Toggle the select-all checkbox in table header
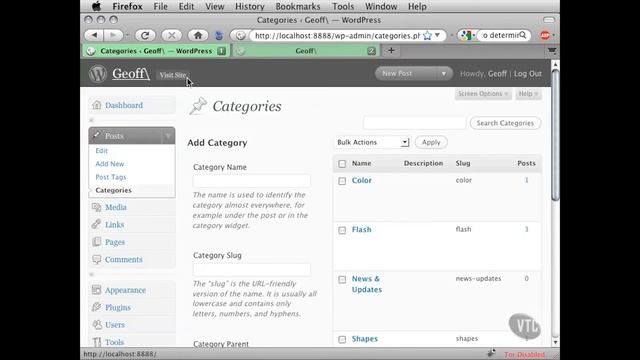Screen dimensions: 640x360 coord(342,164)
